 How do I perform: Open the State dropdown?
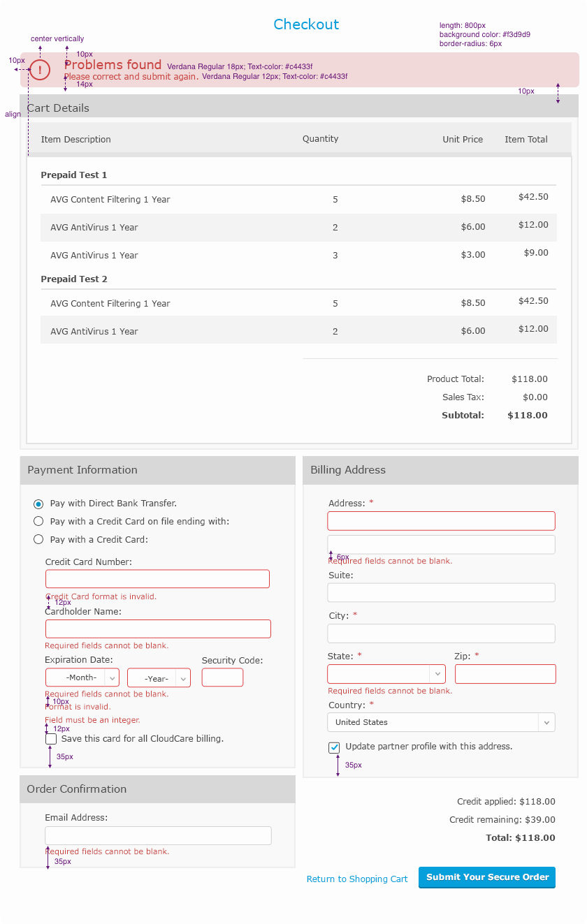tap(386, 674)
